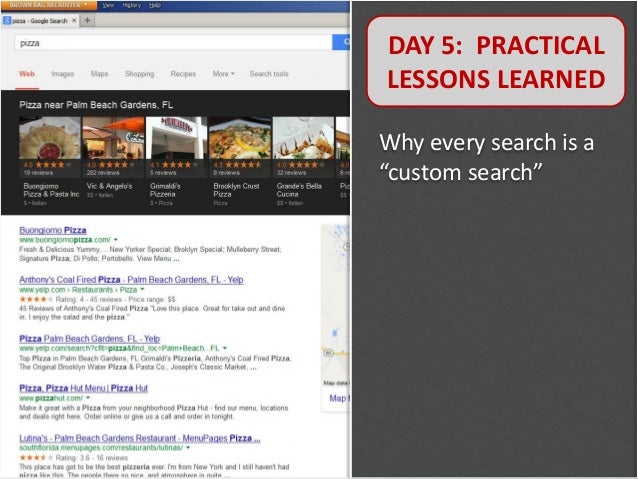The width and height of the screenshot is (638, 479).
Task: Click the 19 reviews text
Action: pos(38,173)
